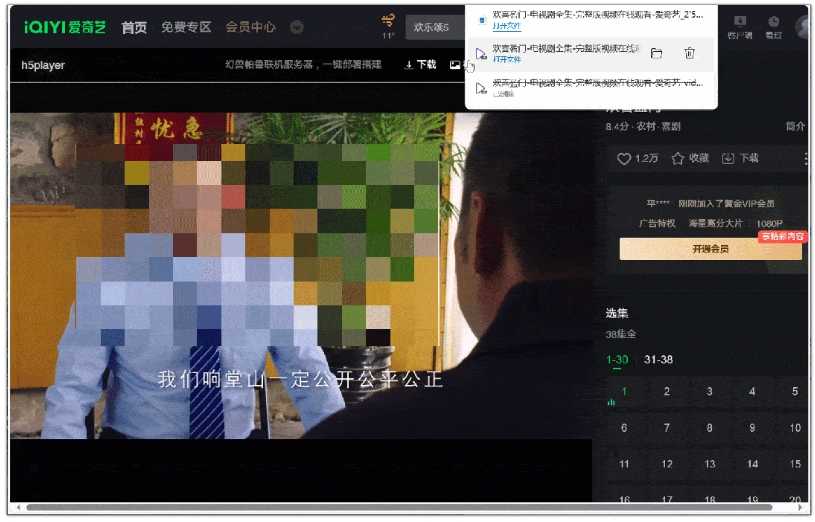Select episode 1
815x522 pixels.
point(624,392)
